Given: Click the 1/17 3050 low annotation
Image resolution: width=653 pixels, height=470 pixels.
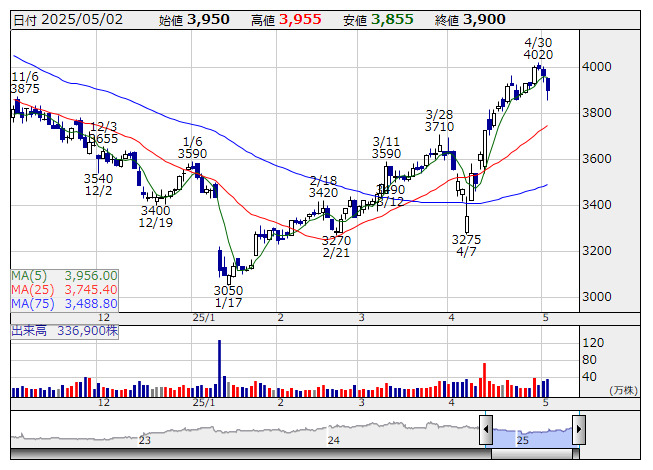Looking at the screenshot, I should 228,296.
